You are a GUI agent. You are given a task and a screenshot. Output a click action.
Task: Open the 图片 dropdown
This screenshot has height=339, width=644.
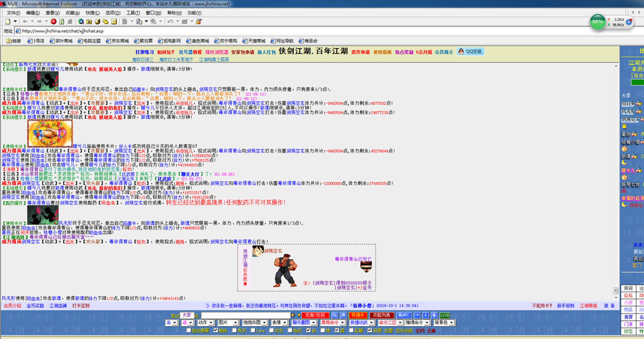tap(227, 323)
